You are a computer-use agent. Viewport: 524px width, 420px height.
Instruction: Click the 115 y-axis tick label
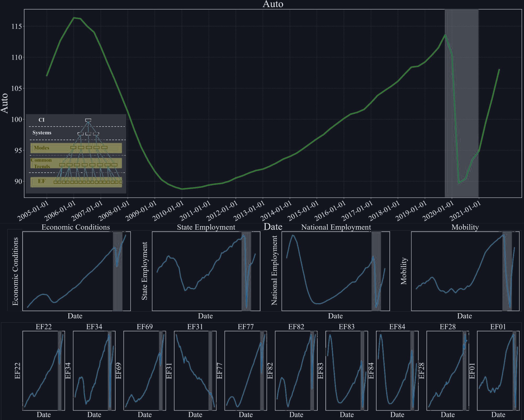[x=17, y=26]
